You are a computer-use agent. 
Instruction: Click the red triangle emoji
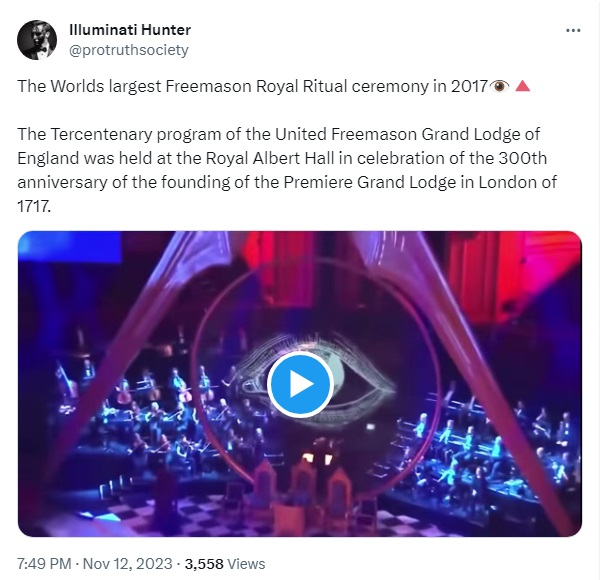[523, 86]
